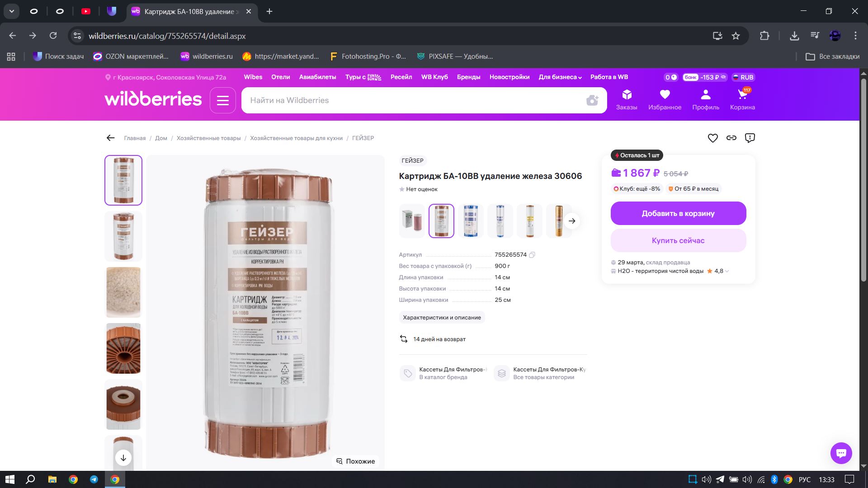The width and height of the screenshot is (868, 488).
Task: Open Характеристики и описание
Action: (x=442, y=318)
